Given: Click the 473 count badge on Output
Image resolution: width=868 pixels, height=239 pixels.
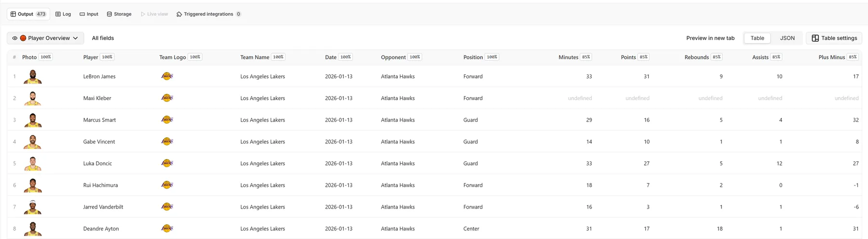Looking at the screenshot, I should click(x=41, y=14).
